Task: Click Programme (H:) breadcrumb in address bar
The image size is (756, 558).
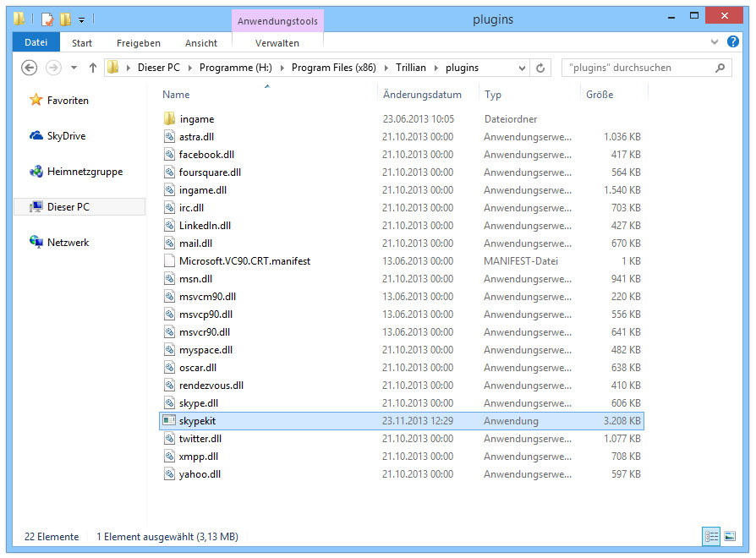Action: [x=236, y=68]
